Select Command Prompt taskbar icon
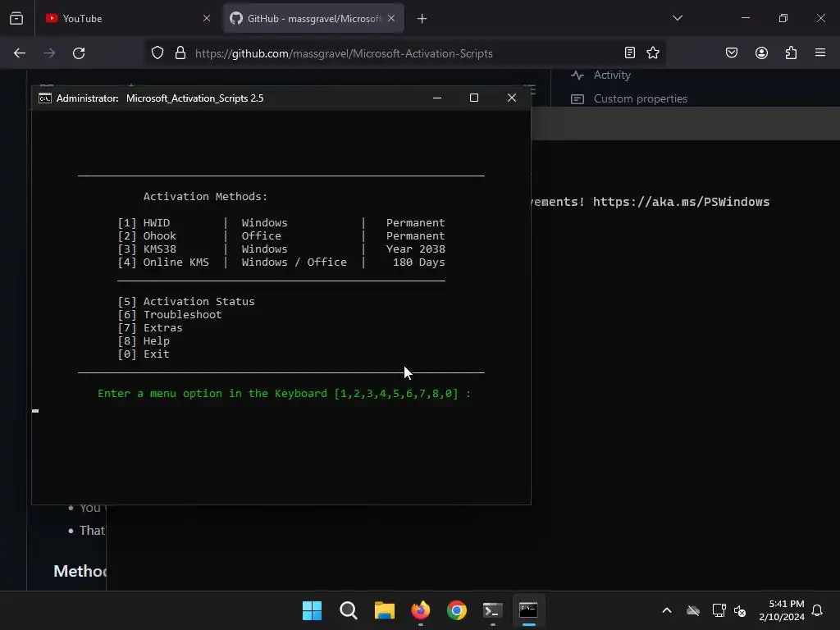Image resolution: width=840 pixels, height=630 pixels. pos(529,610)
